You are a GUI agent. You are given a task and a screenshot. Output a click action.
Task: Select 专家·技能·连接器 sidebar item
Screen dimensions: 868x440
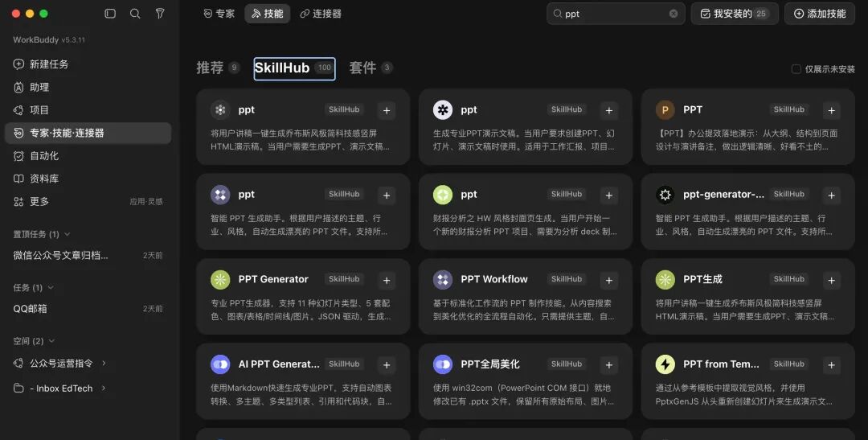(x=88, y=133)
